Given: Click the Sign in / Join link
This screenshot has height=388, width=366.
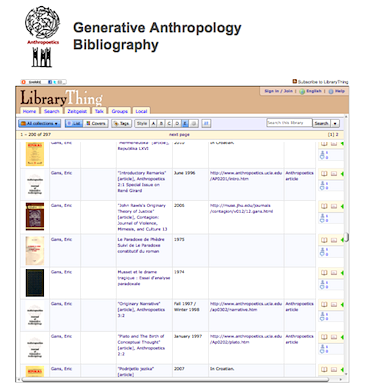Looking at the screenshot, I should pos(279,91).
